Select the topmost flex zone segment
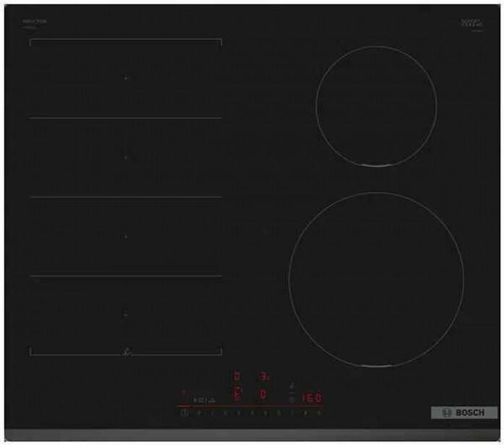Viewport: 504px width, 445px height. click(x=126, y=78)
